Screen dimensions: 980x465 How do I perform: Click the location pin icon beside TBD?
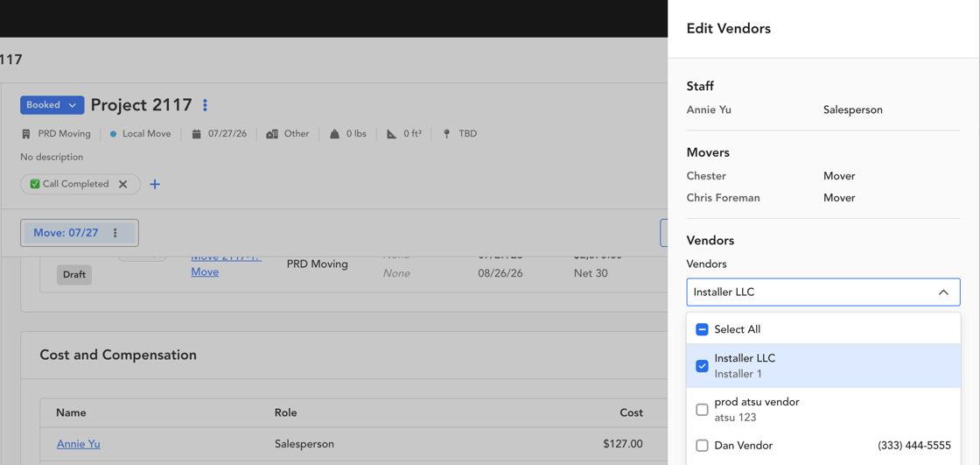pos(447,134)
